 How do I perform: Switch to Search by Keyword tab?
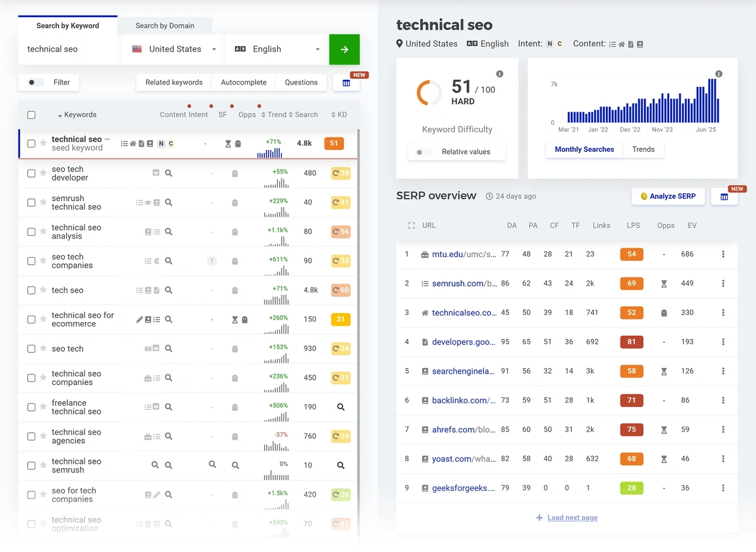(x=67, y=26)
